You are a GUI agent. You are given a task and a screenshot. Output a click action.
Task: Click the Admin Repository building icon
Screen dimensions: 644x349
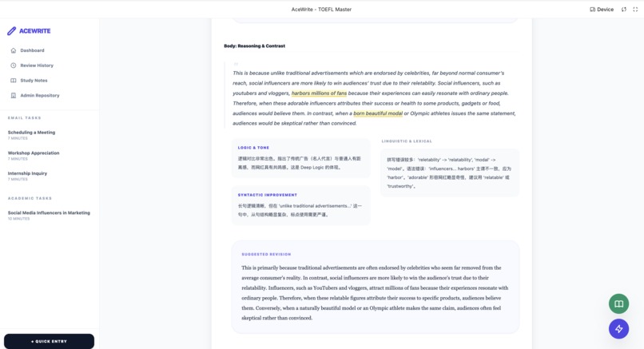pyautogui.click(x=13, y=95)
